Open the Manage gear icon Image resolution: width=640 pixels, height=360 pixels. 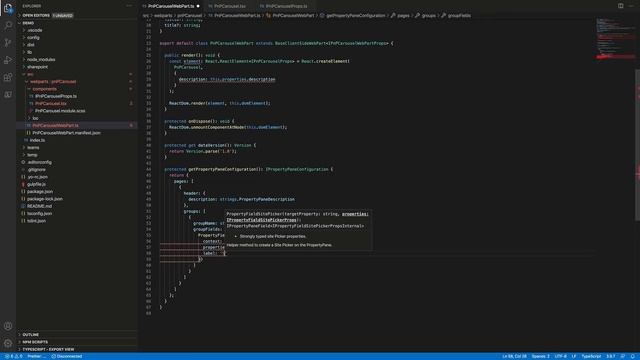(8, 343)
